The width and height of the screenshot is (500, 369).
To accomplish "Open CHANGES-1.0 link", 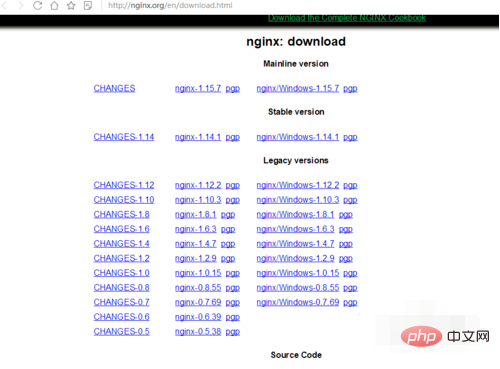I will (121, 273).
